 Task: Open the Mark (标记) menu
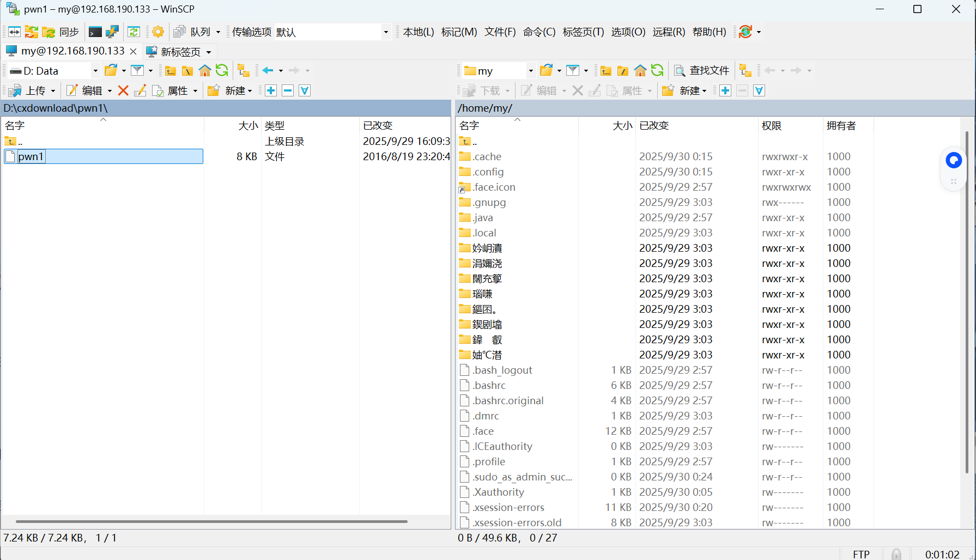[x=459, y=32]
